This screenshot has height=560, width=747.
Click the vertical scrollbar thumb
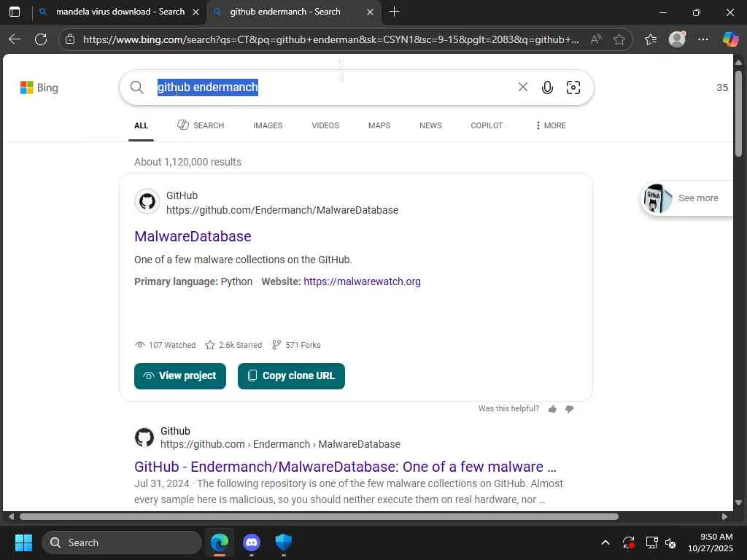click(738, 113)
